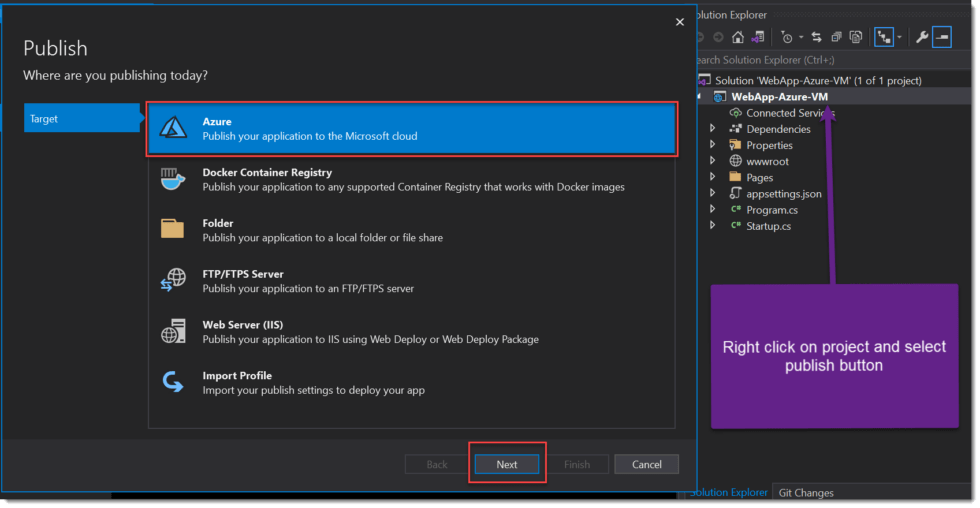Click the Connected Services cloud icon

point(736,112)
